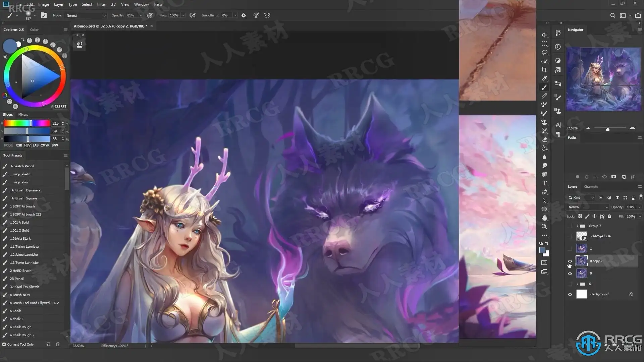Toggle visibility of layer 0
Screen dimensions: 644x362
point(570,274)
